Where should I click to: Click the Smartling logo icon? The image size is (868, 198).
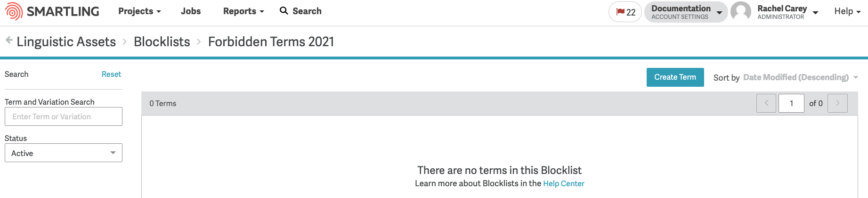14,11
